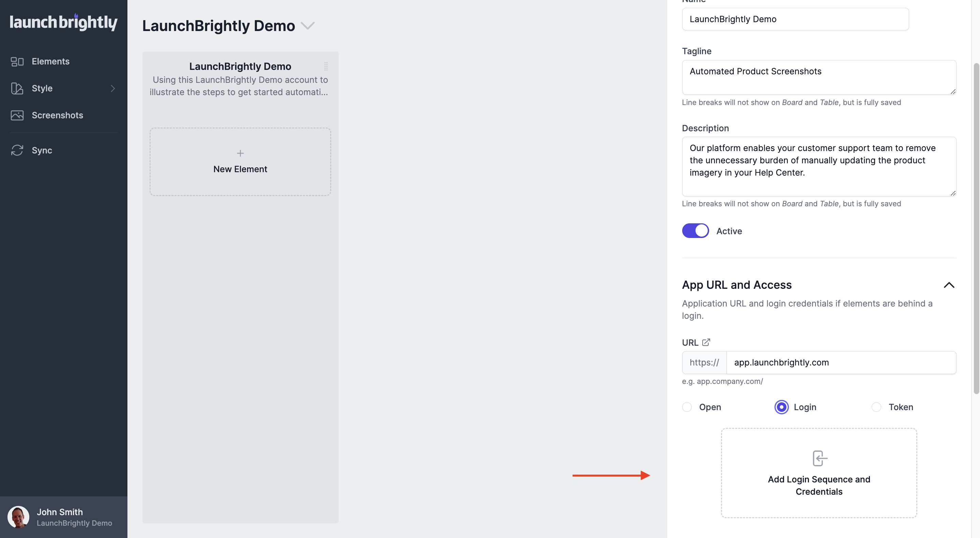Viewport: 980px width, 538px height.
Task: Select the Screenshots menu entry
Action: click(x=58, y=115)
